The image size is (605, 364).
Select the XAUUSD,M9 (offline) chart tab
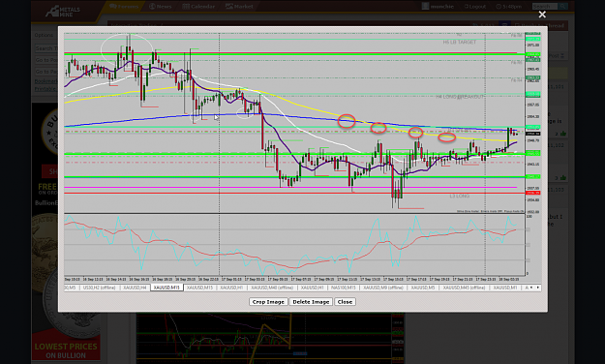coord(383,288)
